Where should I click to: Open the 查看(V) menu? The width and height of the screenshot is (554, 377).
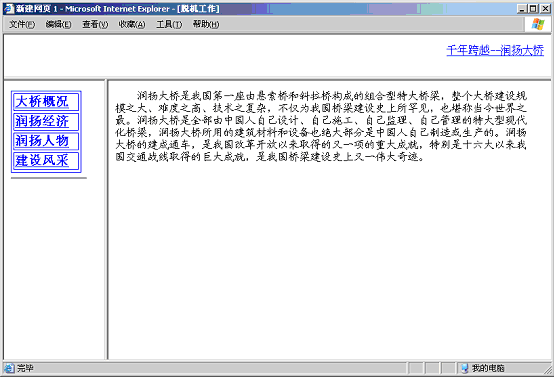[95, 24]
